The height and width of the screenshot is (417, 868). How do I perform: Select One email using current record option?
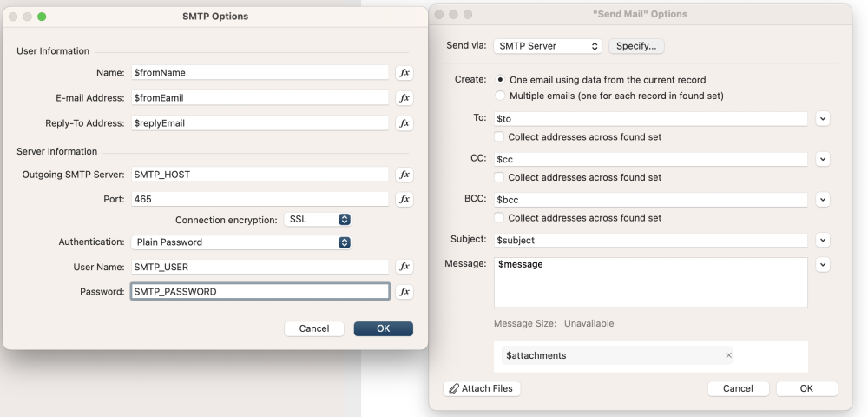click(500, 80)
